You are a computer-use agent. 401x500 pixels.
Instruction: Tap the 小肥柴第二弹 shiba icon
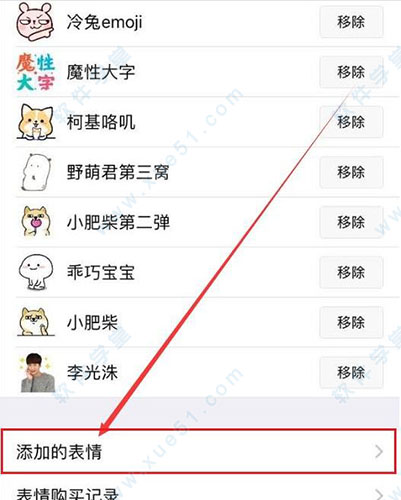(x=36, y=222)
